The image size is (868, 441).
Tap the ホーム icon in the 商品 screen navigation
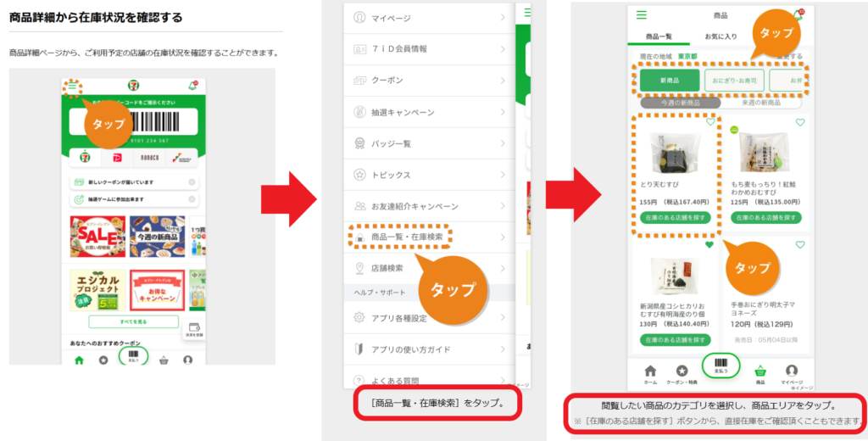click(x=650, y=374)
